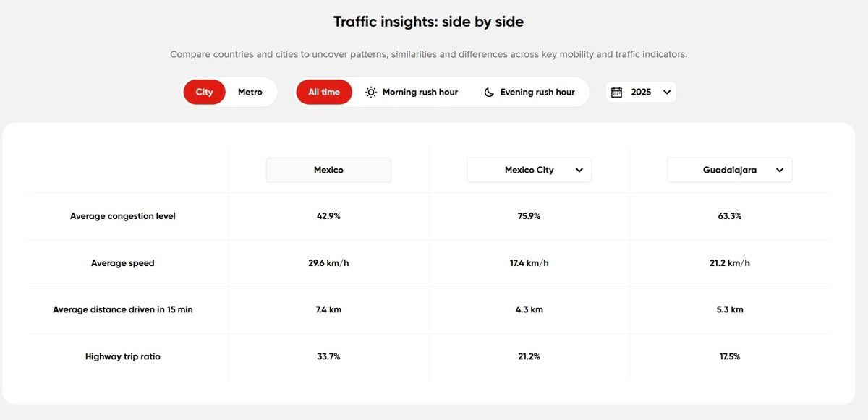This screenshot has height=420, width=868.
Task: Click the Traffic insights: side by side heading
Action: point(428,22)
